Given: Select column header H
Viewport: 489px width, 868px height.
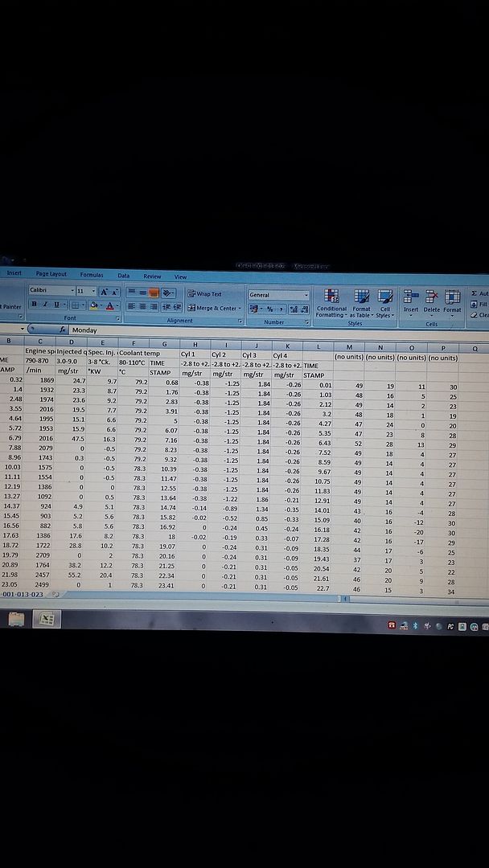Looking at the screenshot, I should point(195,344).
